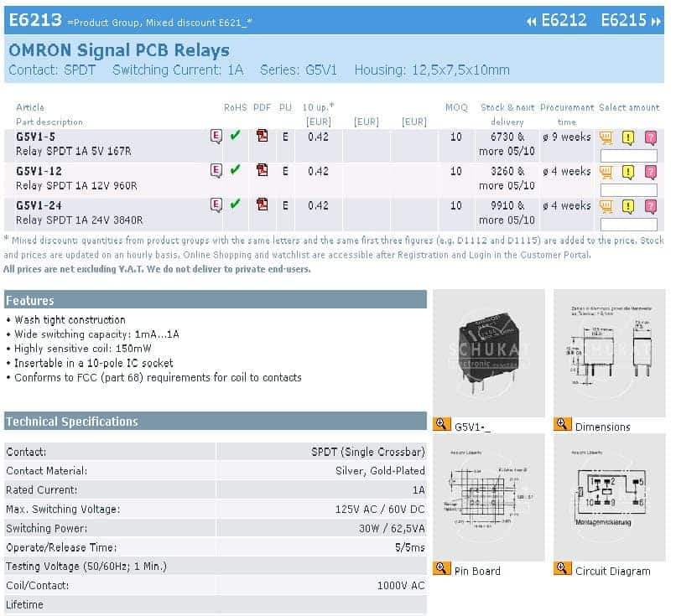Click the E6213 product group heading
676x616 pixels.
pos(35,20)
